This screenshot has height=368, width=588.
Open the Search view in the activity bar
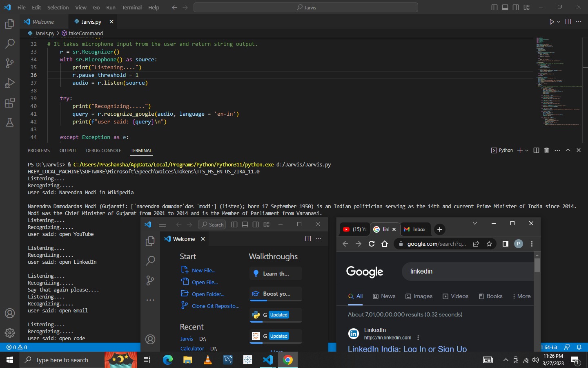point(10,43)
